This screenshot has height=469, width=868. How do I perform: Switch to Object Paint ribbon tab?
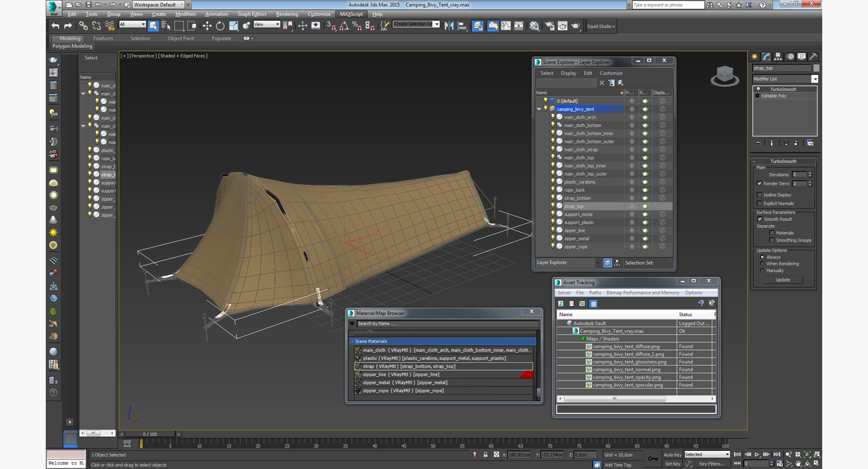coord(181,39)
